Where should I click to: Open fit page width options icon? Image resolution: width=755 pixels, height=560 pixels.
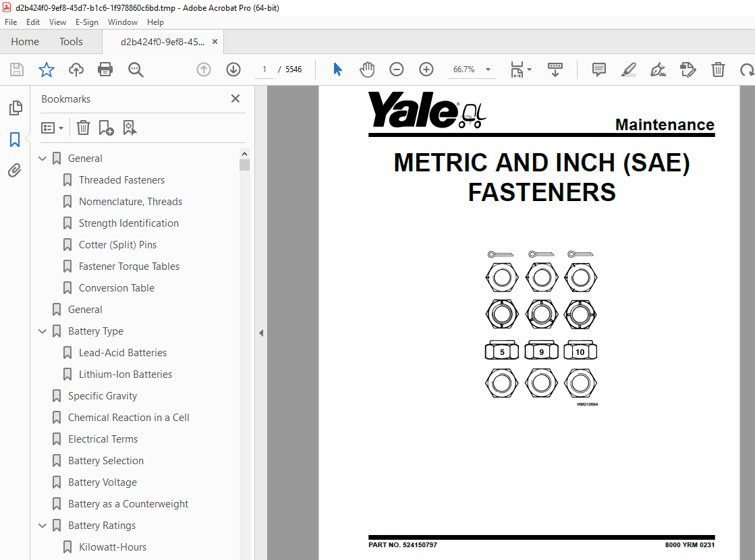pos(520,69)
